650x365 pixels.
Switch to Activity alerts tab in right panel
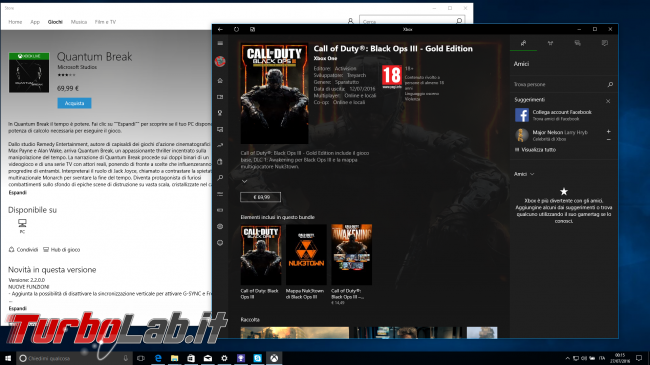tap(604, 43)
